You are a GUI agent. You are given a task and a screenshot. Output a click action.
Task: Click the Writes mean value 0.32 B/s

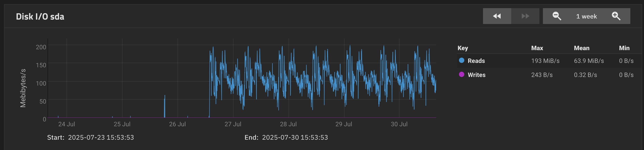click(585, 75)
